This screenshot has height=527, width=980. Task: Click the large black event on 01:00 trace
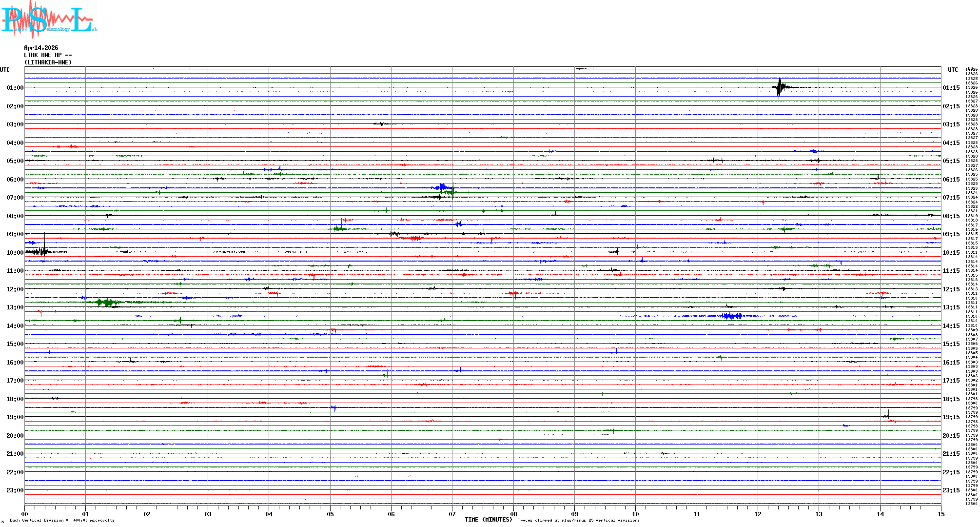(x=780, y=88)
